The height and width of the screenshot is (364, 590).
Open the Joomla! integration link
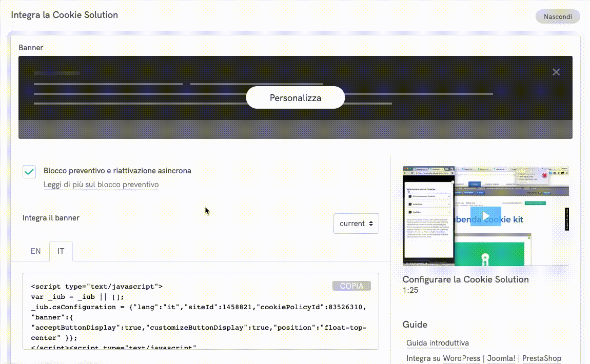(x=501, y=358)
